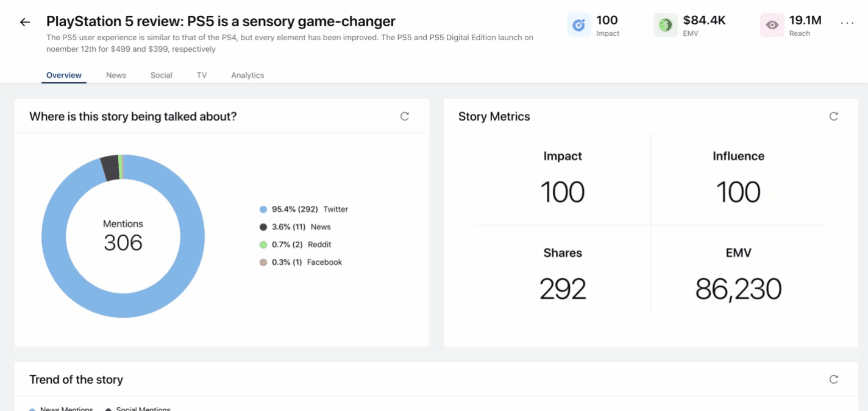Click the blue Twitter donut chart segment

point(123,306)
